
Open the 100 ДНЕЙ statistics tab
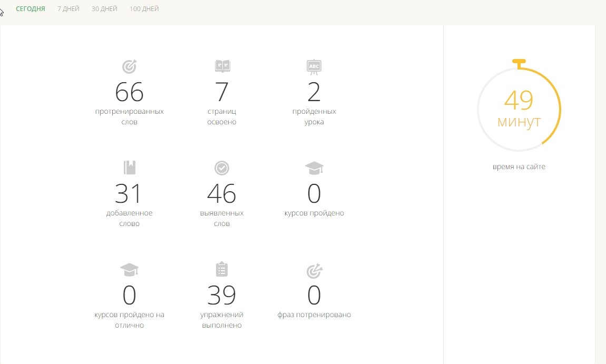[x=144, y=9]
